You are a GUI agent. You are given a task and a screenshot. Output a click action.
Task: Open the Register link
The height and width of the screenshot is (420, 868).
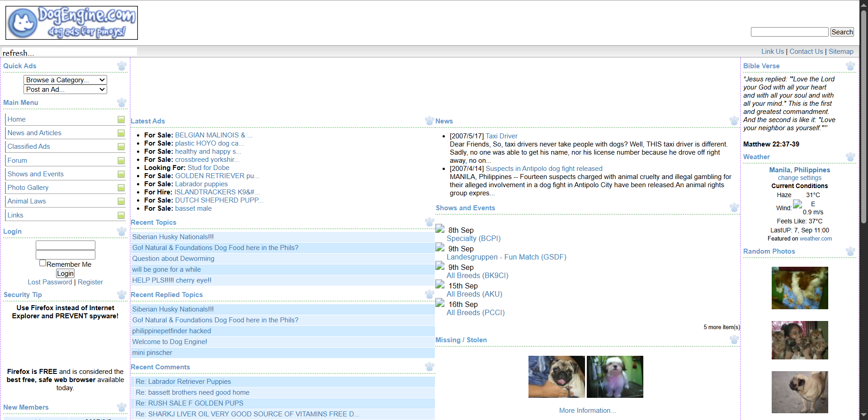pyautogui.click(x=90, y=282)
